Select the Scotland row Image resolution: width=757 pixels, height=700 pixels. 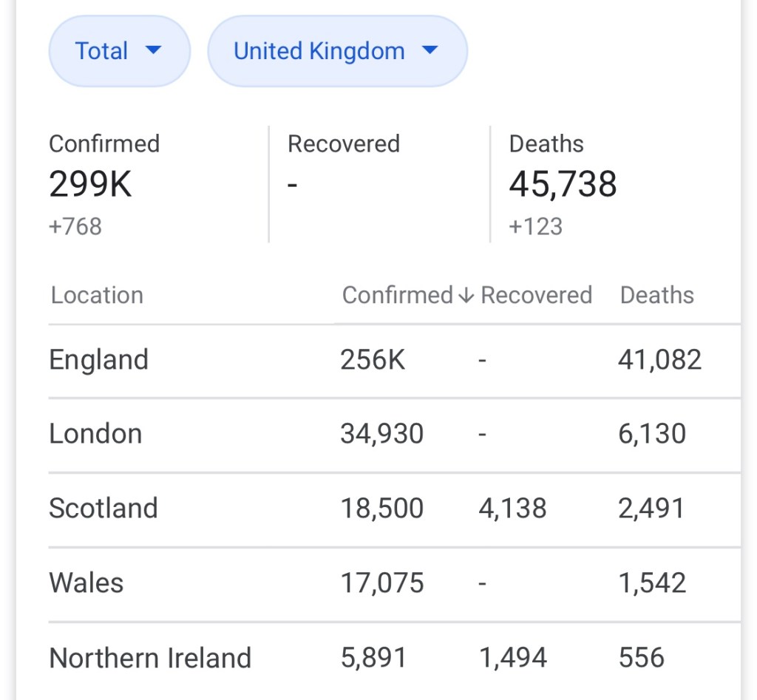(x=103, y=509)
